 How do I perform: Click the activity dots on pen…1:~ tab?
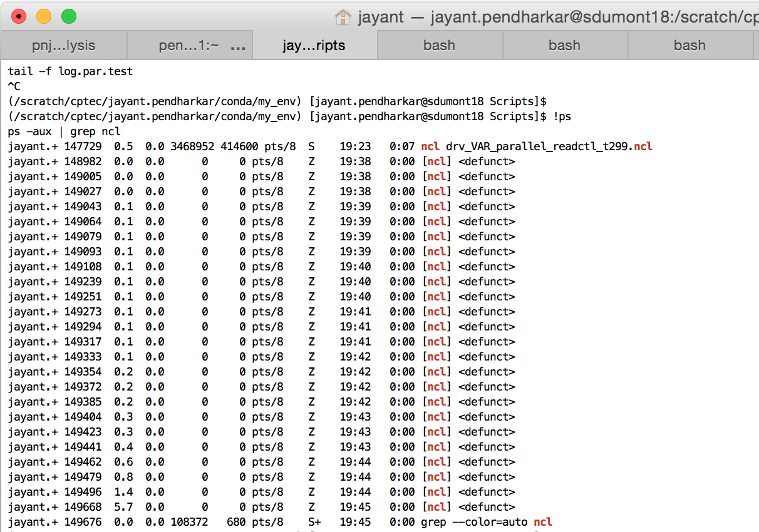(x=238, y=47)
